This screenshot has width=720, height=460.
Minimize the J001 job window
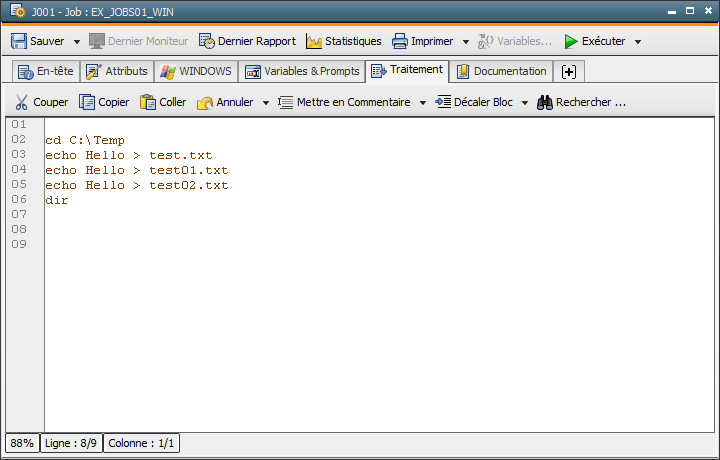672,11
